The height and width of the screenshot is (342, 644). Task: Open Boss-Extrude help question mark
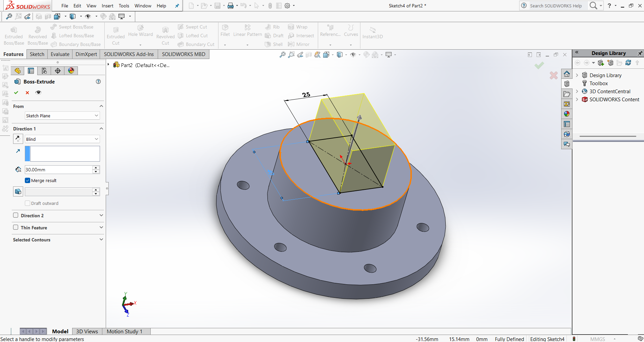point(98,81)
